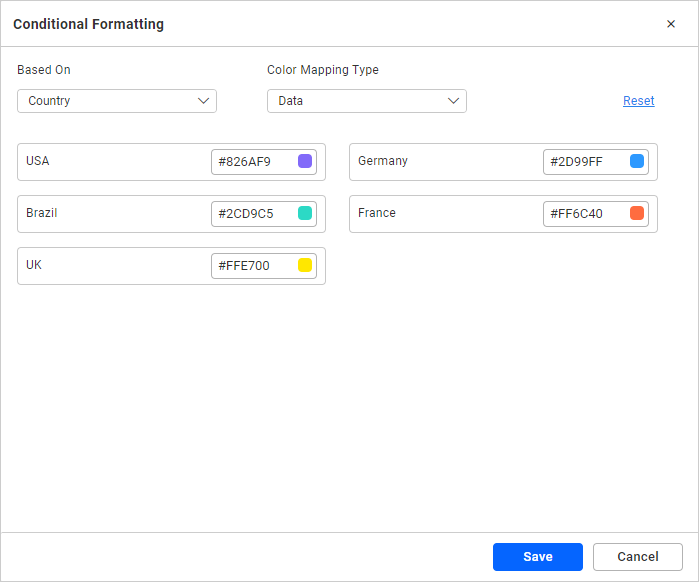Expand the Based On Country dropdown
The height and width of the screenshot is (582, 699).
click(117, 101)
